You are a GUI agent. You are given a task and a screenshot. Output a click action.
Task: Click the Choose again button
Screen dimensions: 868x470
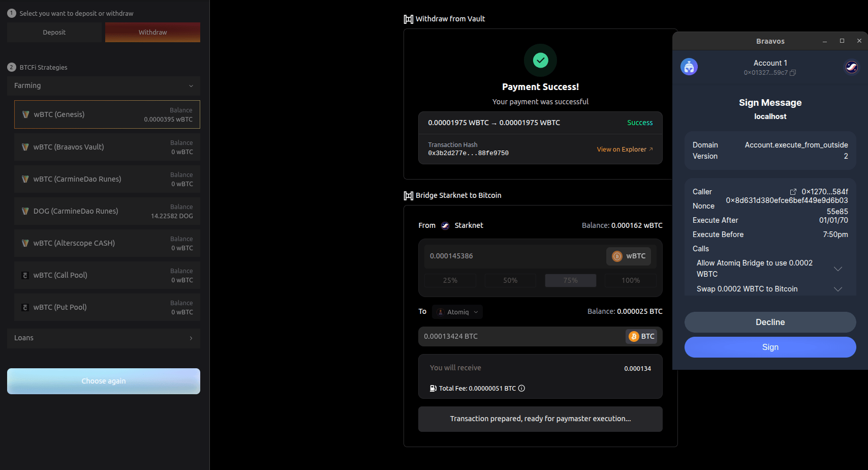pyautogui.click(x=104, y=381)
